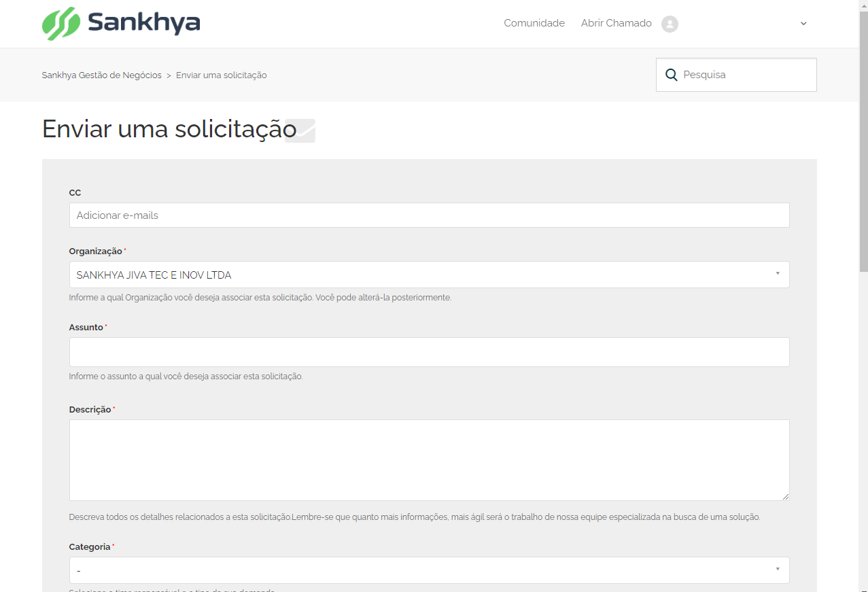
Task: Focus the Assunto text field
Action: click(x=429, y=352)
